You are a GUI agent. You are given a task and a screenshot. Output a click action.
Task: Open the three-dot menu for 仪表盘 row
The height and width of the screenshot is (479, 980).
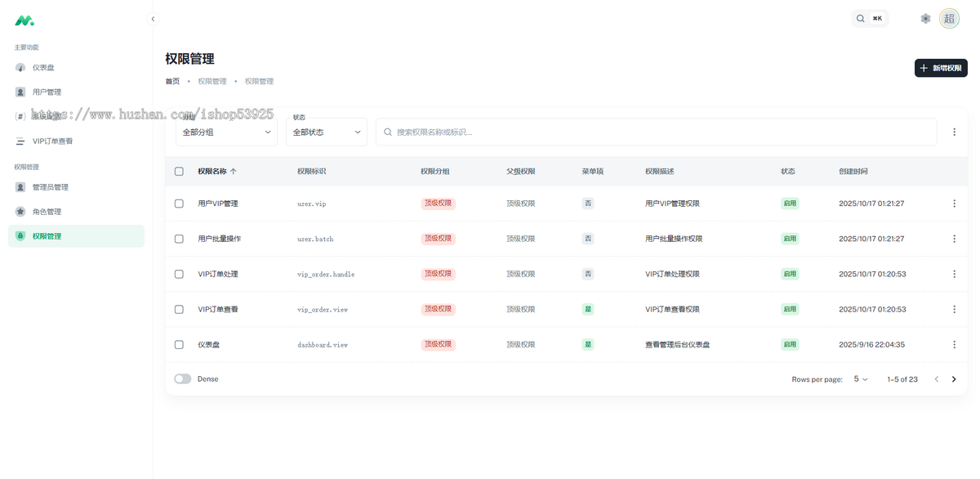(x=954, y=345)
